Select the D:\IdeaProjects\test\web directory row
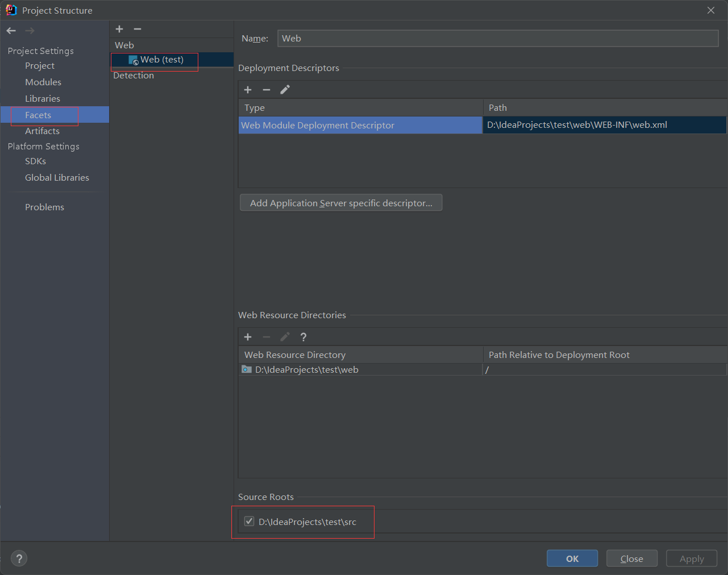Image resolution: width=728 pixels, height=575 pixels. click(360, 370)
